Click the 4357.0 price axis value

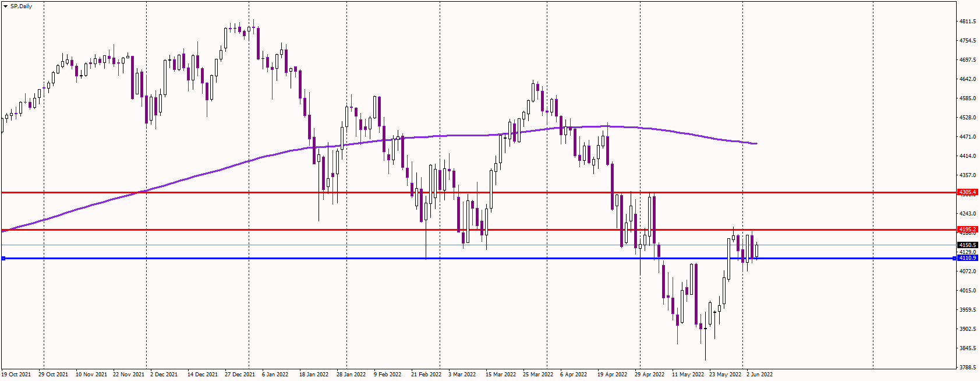pos(968,175)
